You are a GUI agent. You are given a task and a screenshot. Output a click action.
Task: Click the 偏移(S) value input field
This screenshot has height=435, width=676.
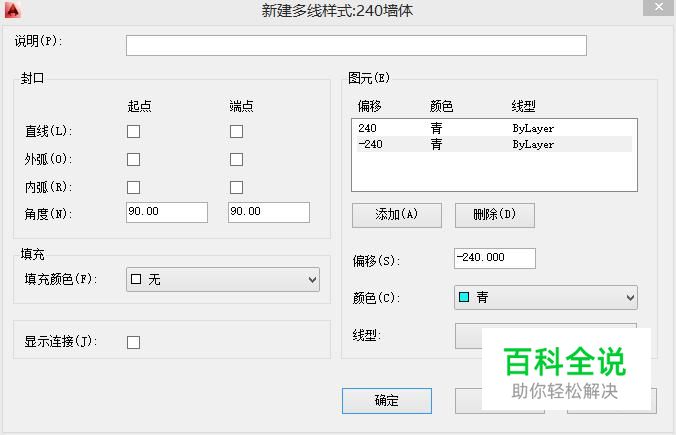tap(494, 258)
